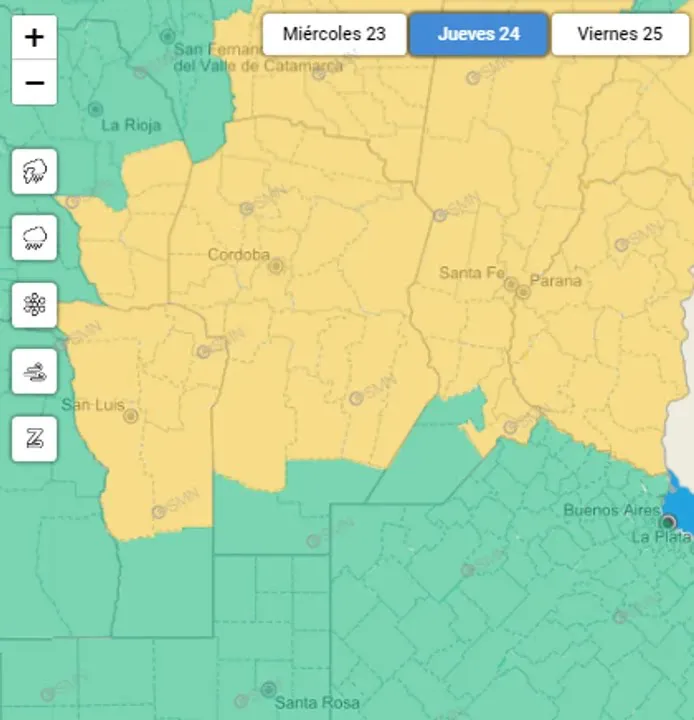Select the rain alert filter icon
This screenshot has width=694, height=720.
pyautogui.click(x=34, y=238)
